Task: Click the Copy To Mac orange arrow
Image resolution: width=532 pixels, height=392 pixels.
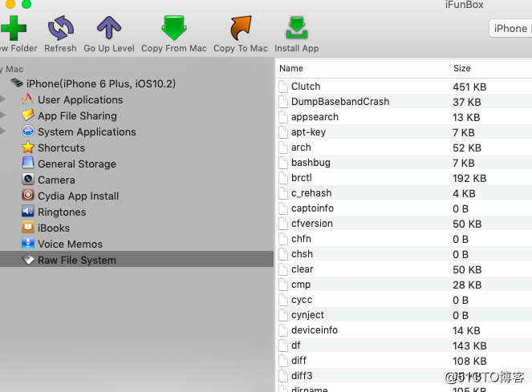Action: pyautogui.click(x=241, y=28)
